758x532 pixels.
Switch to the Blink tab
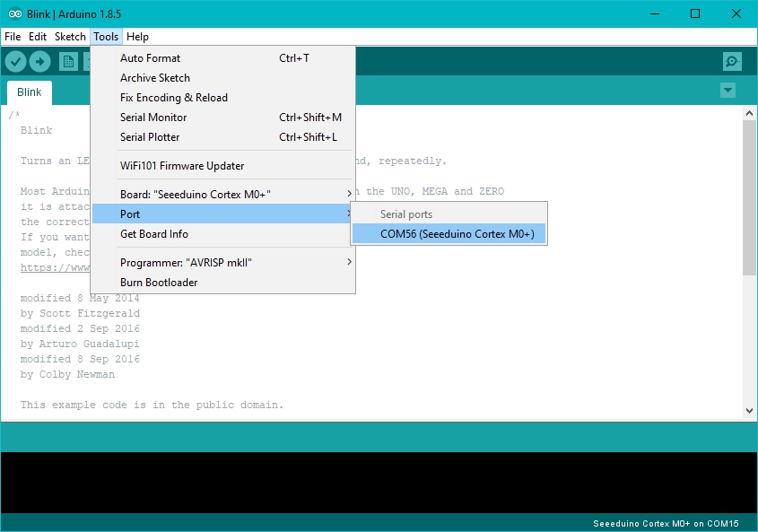[30, 92]
